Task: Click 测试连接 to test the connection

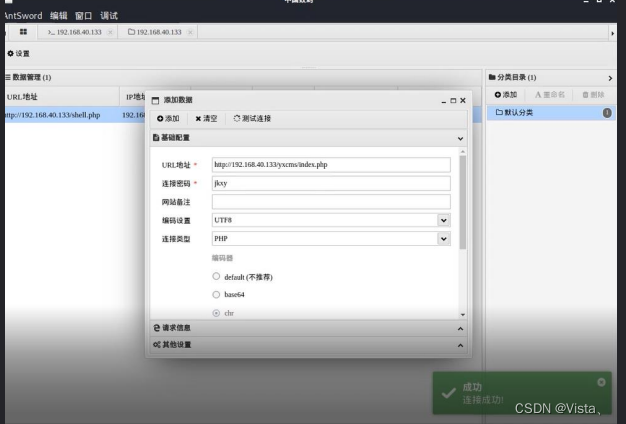Action: pyautogui.click(x=252, y=118)
